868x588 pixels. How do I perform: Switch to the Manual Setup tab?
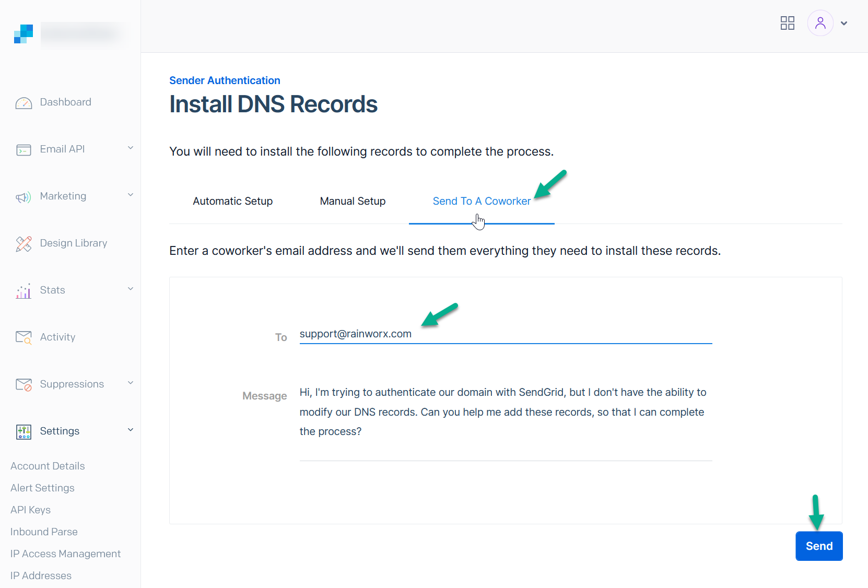pyautogui.click(x=353, y=201)
